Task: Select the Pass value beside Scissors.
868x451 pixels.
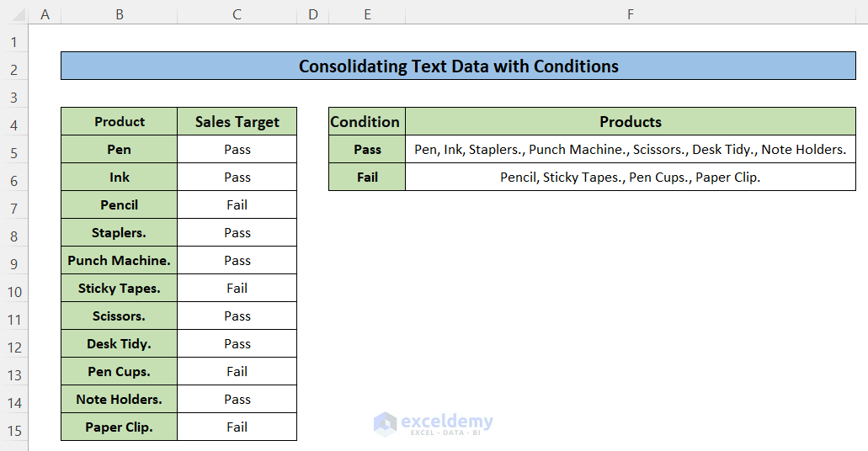Action: (237, 316)
